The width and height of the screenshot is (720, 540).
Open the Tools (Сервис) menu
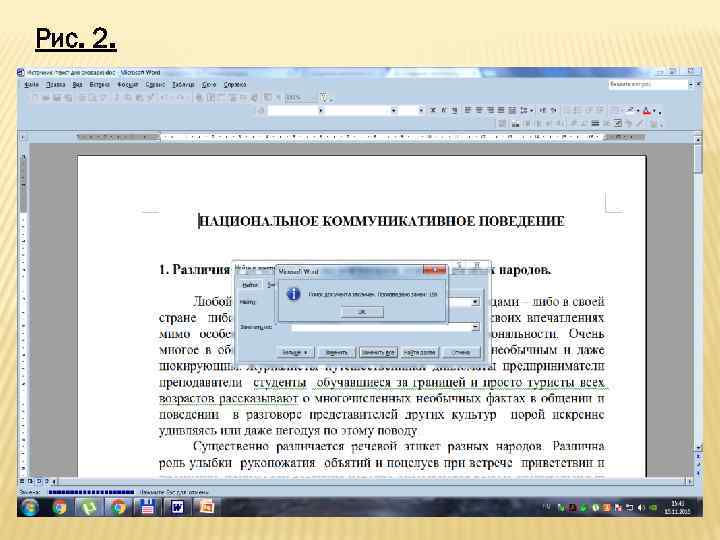click(x=155, y=84)
